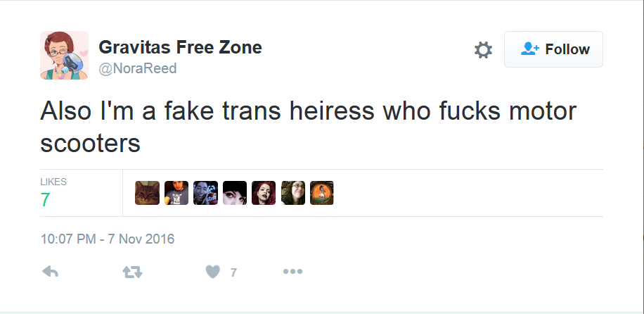644x314 pixels.
Task: Click the tweet text about motor scooters
Action: click(x=308, y=127)
